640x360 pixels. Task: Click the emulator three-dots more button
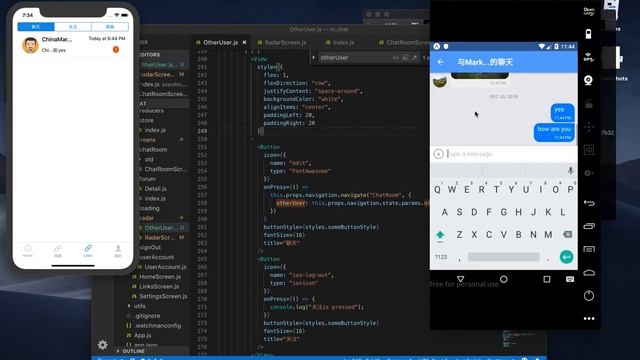pos(589,318)
